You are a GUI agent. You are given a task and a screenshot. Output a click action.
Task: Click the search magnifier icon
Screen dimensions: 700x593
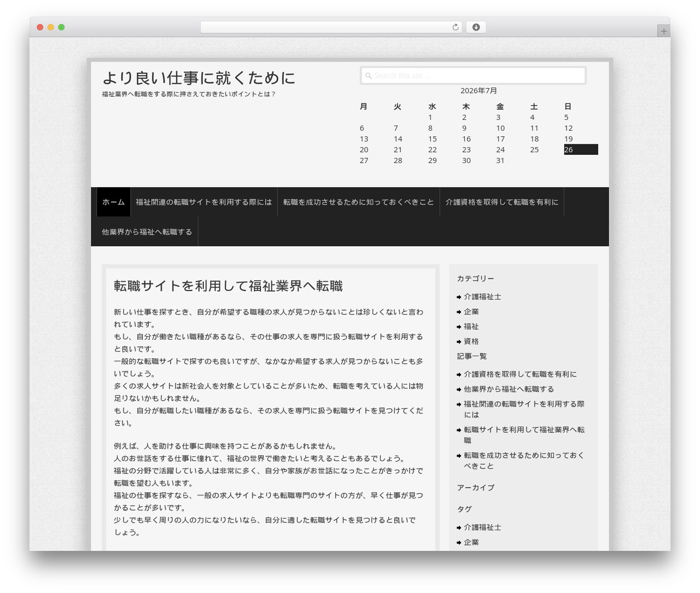[369, 76]
